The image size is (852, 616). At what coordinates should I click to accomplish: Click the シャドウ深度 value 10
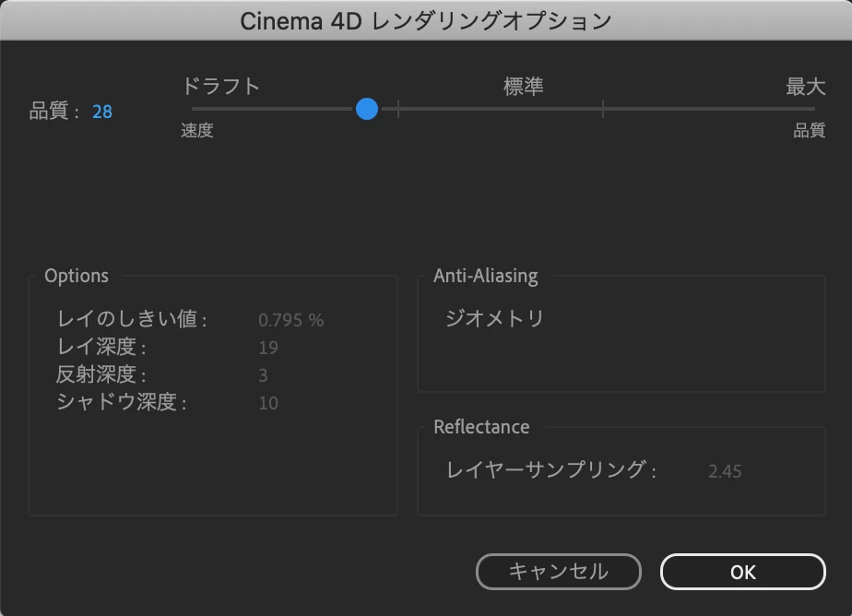coord(268,403)
